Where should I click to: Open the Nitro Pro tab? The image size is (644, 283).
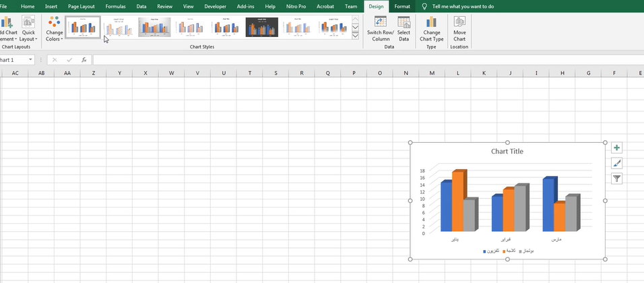(x=296, y=7)
